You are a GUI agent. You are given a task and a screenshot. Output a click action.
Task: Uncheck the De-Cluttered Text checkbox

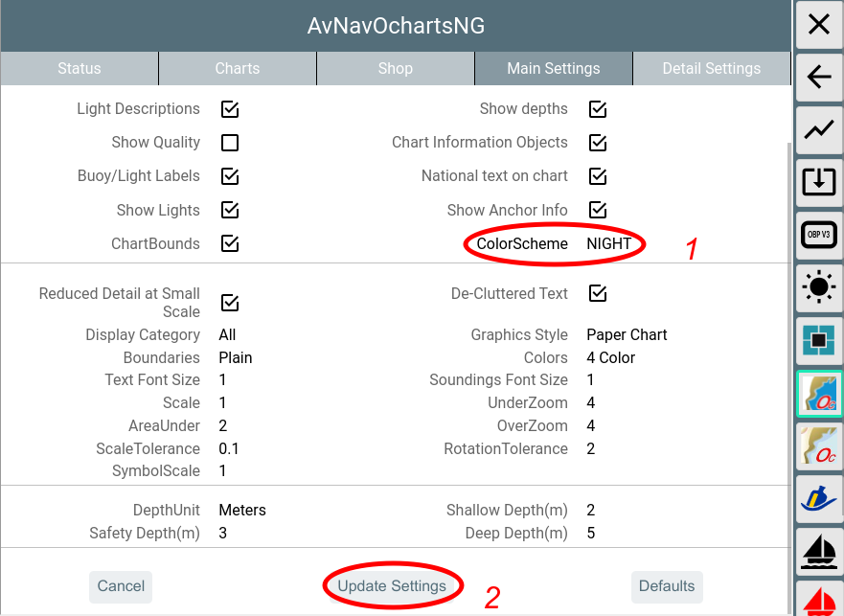pos(598,293)
